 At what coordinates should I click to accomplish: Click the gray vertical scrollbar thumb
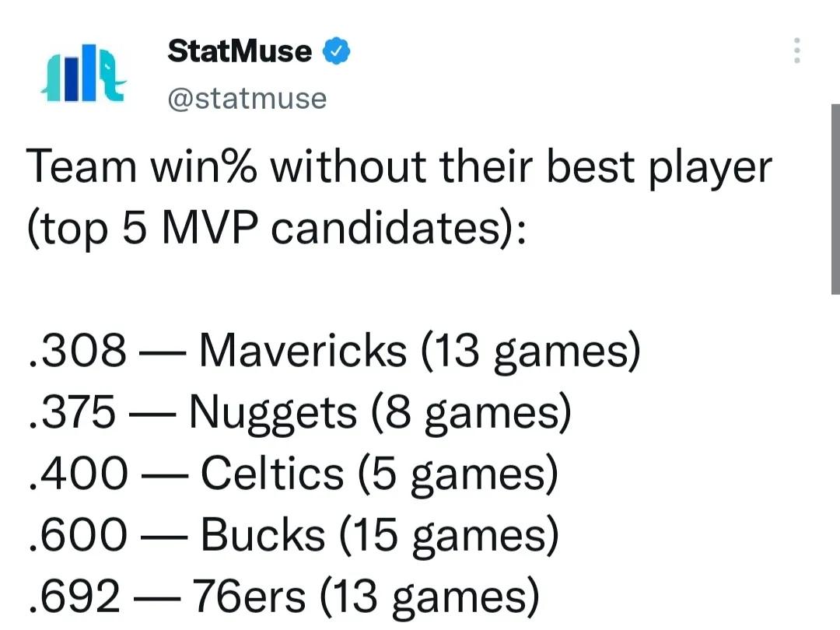[835, 199]
